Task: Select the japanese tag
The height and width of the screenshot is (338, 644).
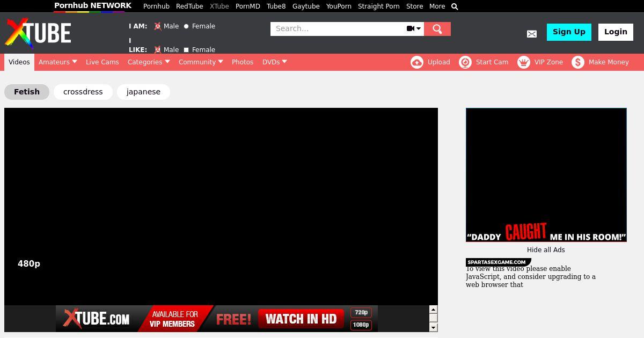Action: 143,92
